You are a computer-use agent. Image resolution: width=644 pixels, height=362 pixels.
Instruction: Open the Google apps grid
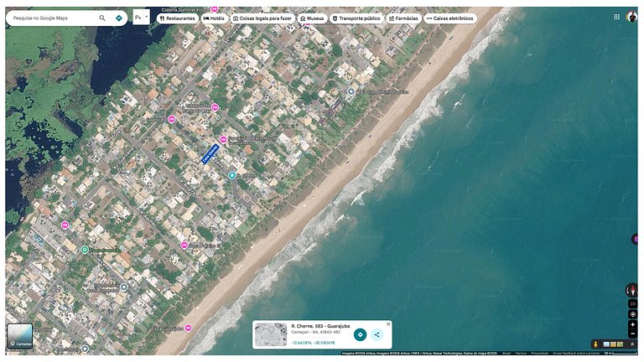616,17
